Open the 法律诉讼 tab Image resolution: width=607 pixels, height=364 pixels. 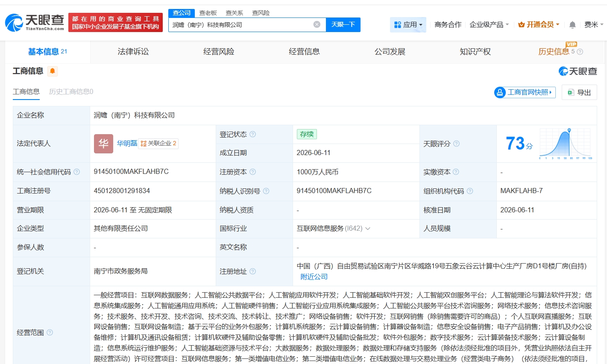click(x=133, y=52)
